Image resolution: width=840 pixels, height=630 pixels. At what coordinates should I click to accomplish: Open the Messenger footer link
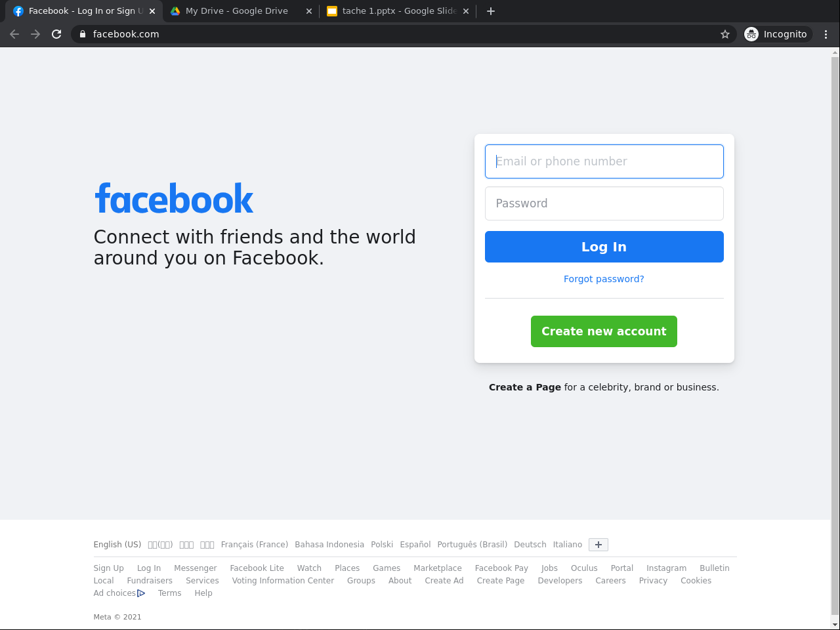pos(196,568)
